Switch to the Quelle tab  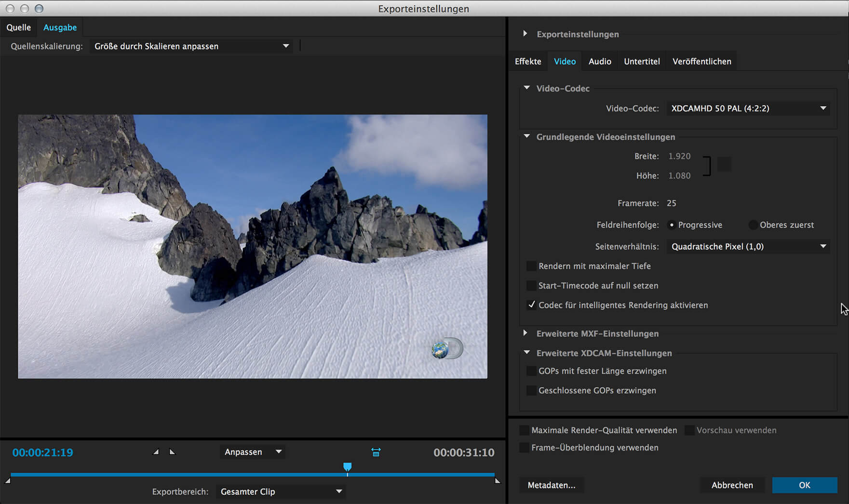(x=19, y=27)
